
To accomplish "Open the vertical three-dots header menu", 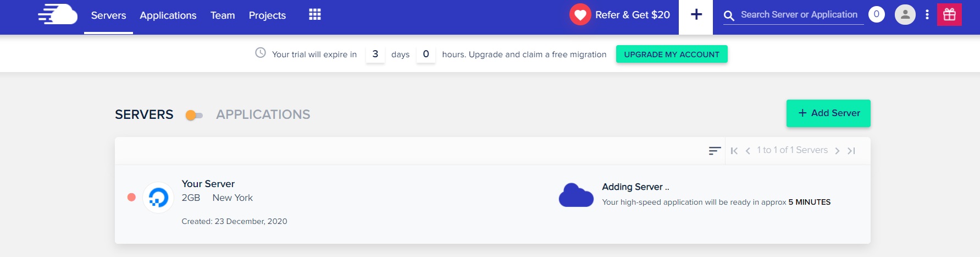I will [927, 15].
